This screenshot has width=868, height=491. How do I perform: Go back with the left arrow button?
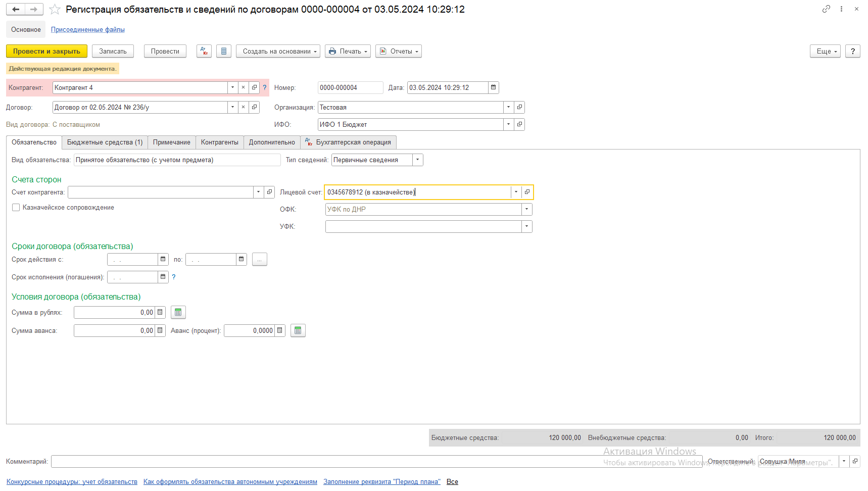tap(16, 9)
